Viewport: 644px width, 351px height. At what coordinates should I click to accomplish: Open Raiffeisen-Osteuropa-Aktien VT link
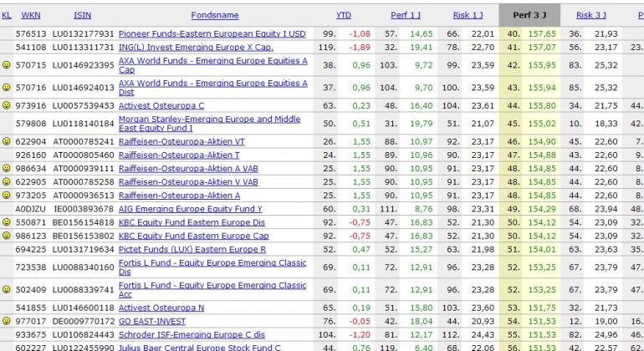click(181, 141)
